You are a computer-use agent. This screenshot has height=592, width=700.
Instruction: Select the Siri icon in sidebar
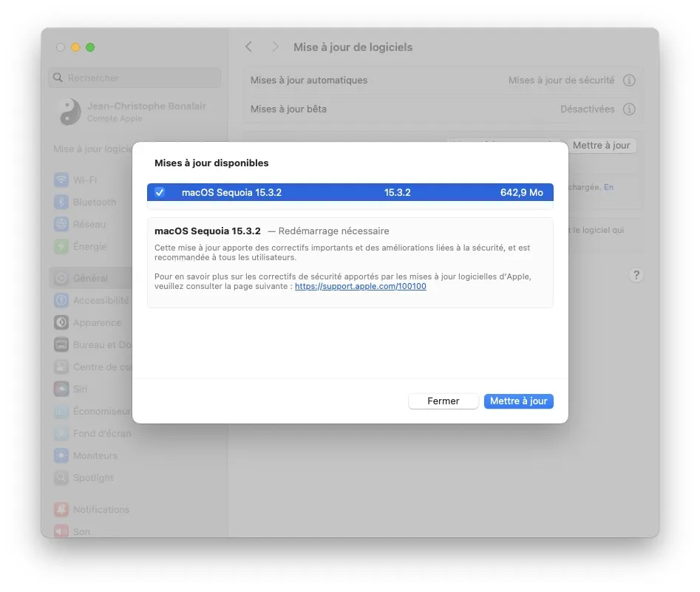click(x=61, y=389)
